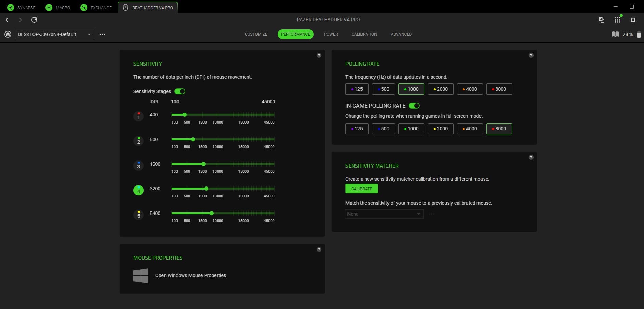Open help for Sensitivity Matcher panel
The image size is (644, 309).
(531, 157)
